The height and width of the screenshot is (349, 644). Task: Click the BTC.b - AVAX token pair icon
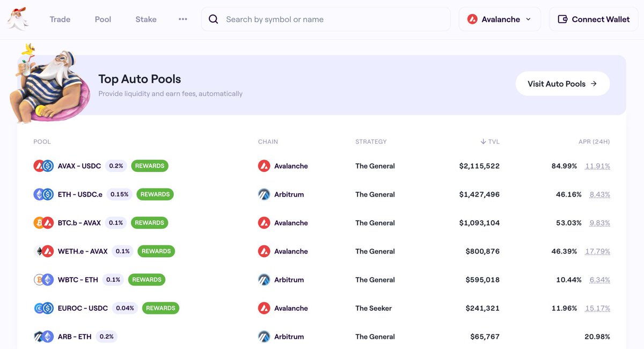coord(43,223)
